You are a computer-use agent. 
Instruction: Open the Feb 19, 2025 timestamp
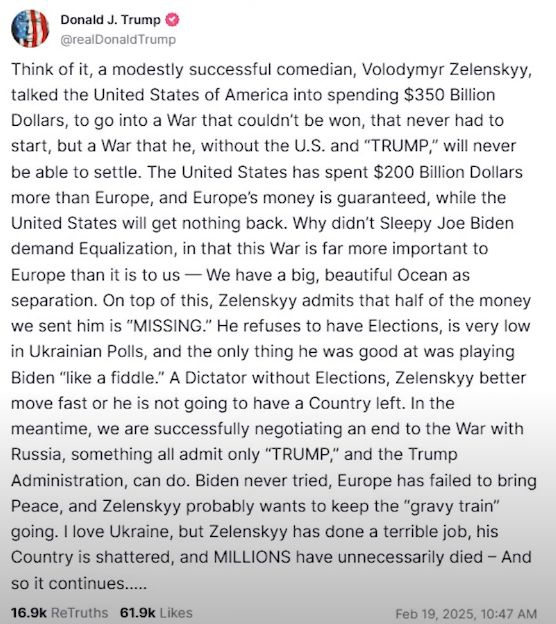coord(466,614)
